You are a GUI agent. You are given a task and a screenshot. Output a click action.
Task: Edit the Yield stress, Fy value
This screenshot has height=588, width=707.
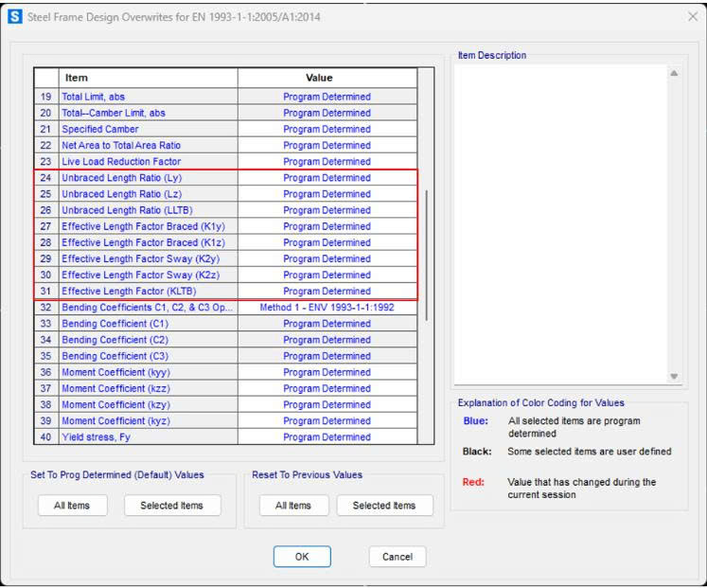[327, 437]
